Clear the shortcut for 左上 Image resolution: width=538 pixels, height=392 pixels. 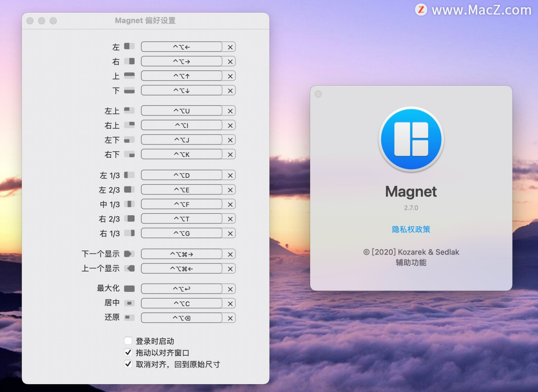tap(230, 111)
